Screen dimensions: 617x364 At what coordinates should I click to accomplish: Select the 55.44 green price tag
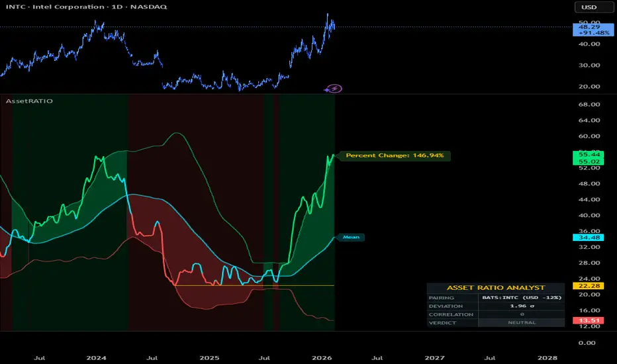589,155
